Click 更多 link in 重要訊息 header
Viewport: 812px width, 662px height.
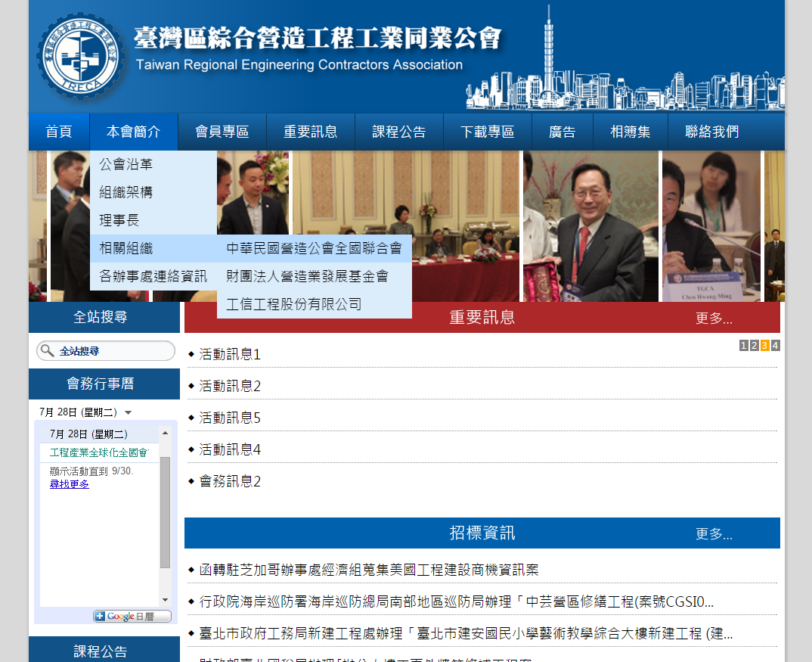(x=714, y=319)
